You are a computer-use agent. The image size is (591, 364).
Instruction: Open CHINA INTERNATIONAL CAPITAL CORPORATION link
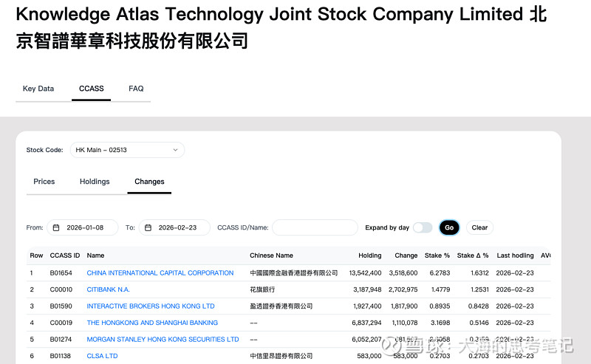pos(160,272)
